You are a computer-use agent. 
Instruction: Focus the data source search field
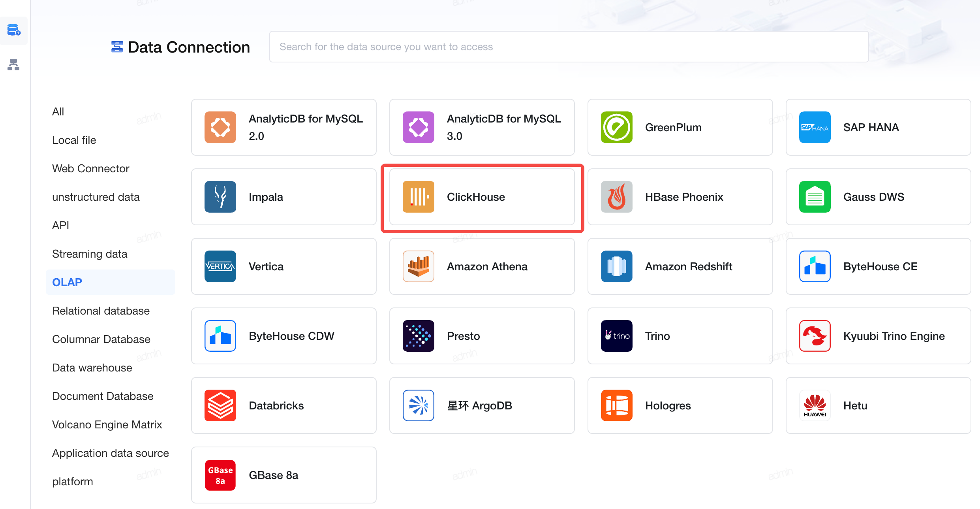(x=569, y=47)
